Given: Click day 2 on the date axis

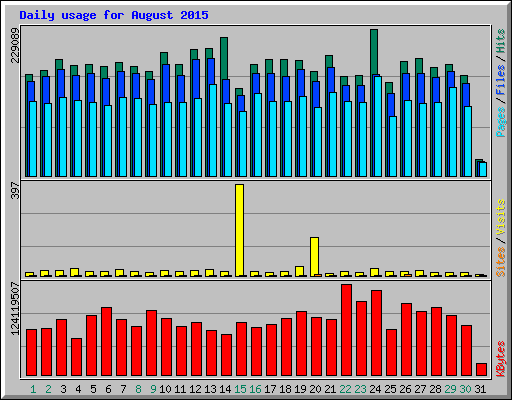Looking at the screenshot, I should tap(48, 389).
